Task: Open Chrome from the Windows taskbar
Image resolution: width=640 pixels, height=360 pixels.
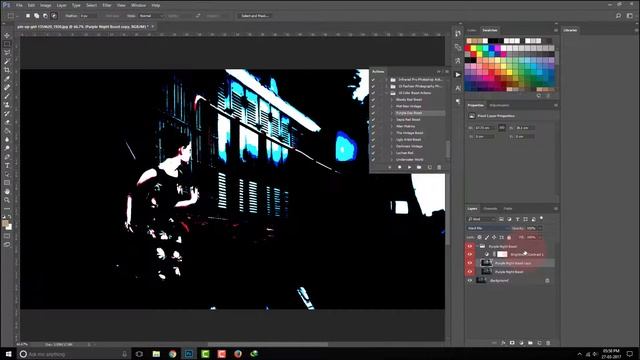Action: pyautogui.click(x=173, y=354)
